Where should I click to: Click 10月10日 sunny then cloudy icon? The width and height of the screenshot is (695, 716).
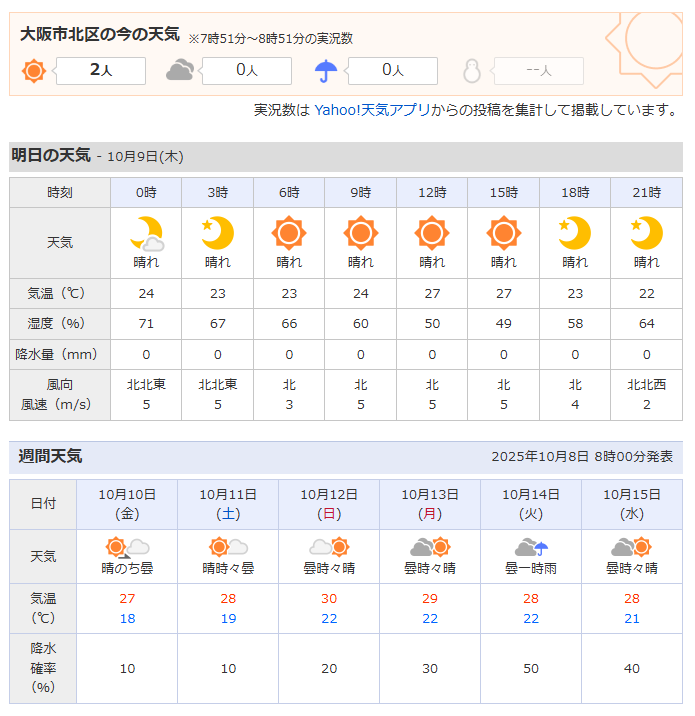127,547
